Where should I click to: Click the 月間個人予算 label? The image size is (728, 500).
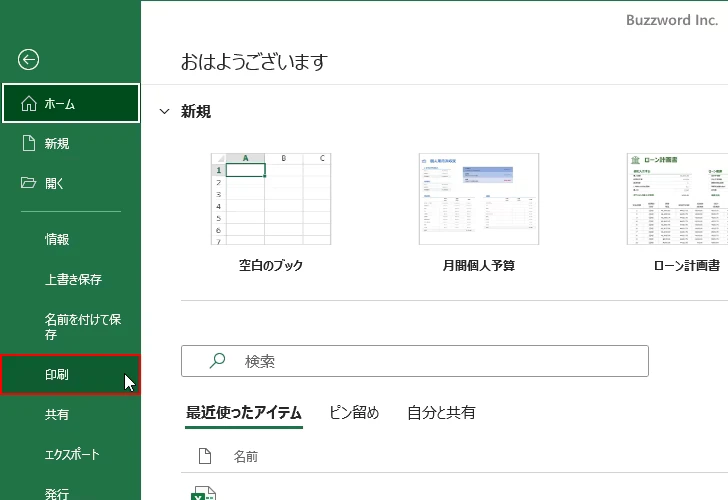click(479, 265)
